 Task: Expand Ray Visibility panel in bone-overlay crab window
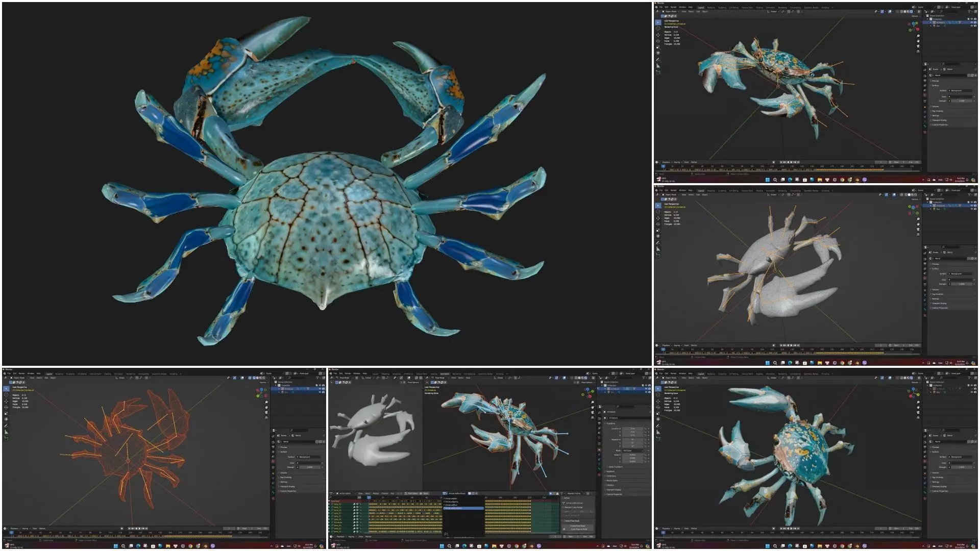click(938, 111)
